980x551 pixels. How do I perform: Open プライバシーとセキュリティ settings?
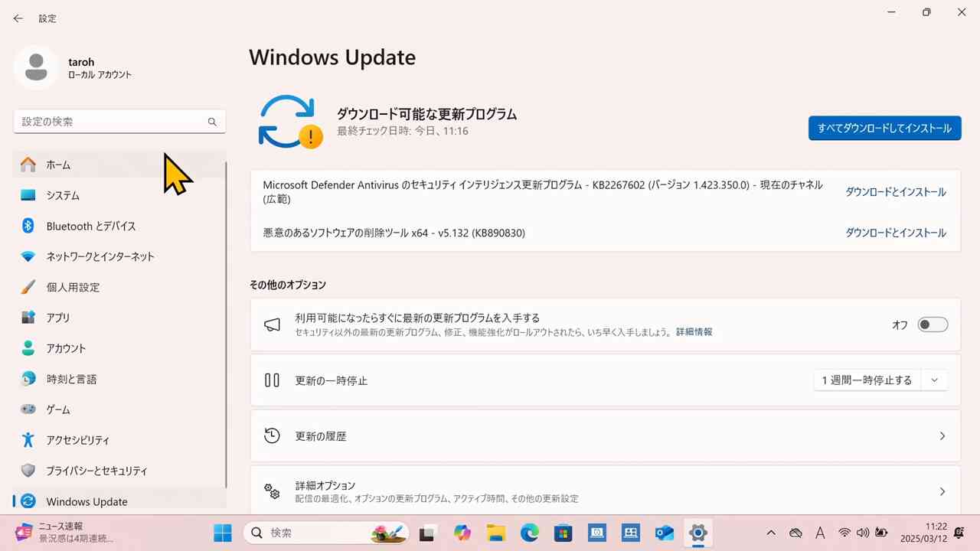pyautogui.click(x=96, y=471)
